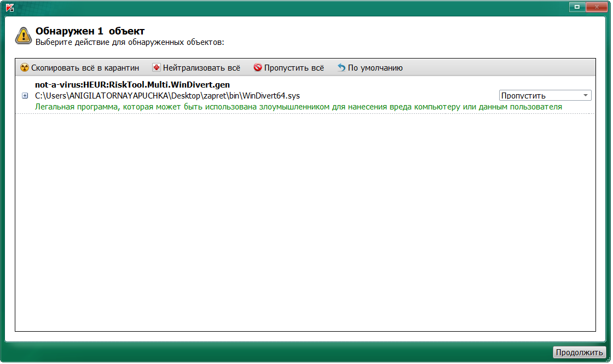The height and width of the screenshot is (364, 613).
Task: Maximize the window using title bar button
Action: (x=577, y=7)
